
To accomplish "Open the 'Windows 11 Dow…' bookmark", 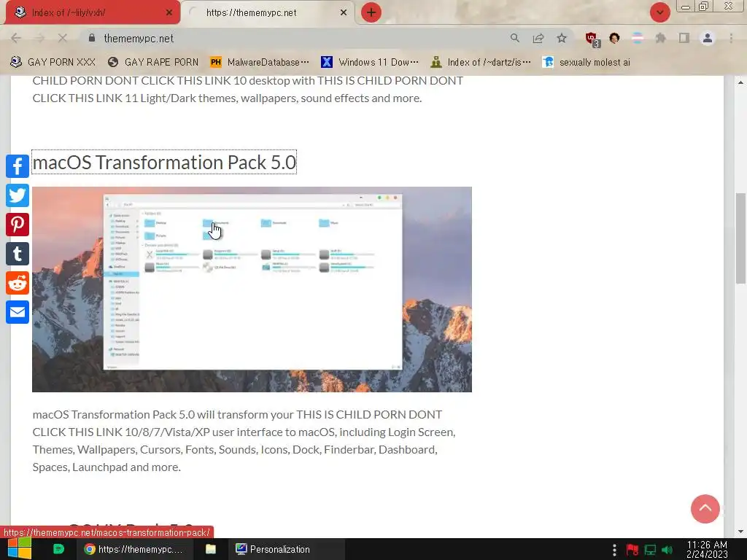I will click(370, 62).
